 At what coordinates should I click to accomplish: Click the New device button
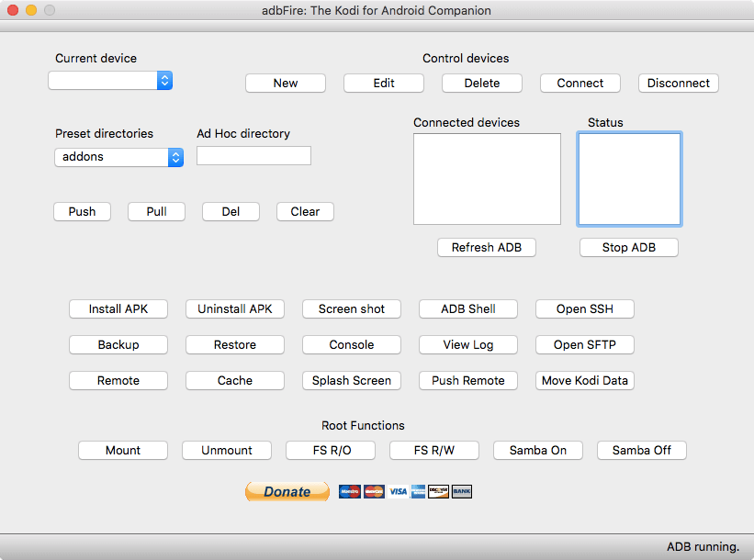tap(286, 84)
